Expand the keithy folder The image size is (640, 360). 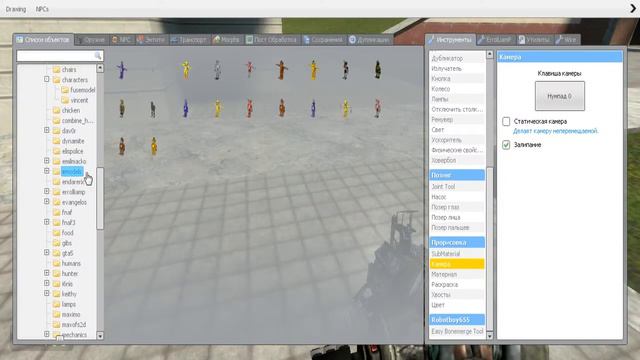pos(47,293)
